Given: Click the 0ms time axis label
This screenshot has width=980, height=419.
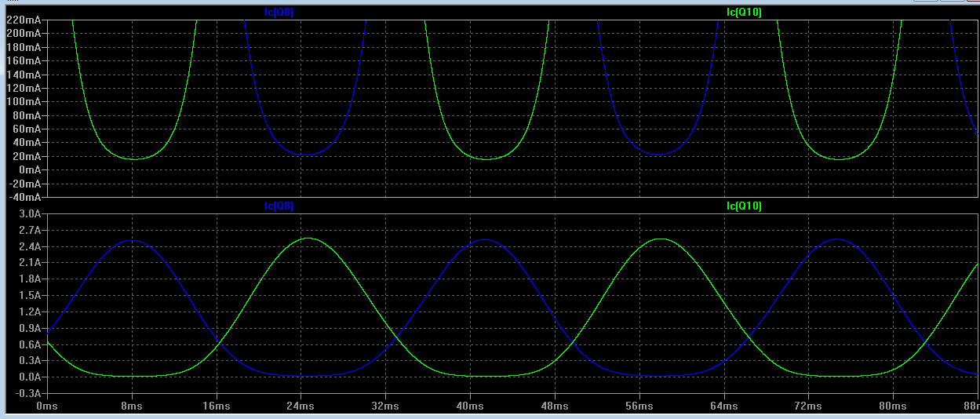Looking at the screenshot, I should 47,406.
